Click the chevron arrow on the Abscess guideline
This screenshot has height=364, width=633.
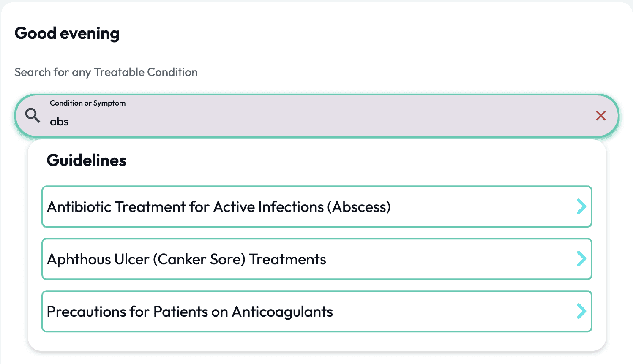point(581,206)
